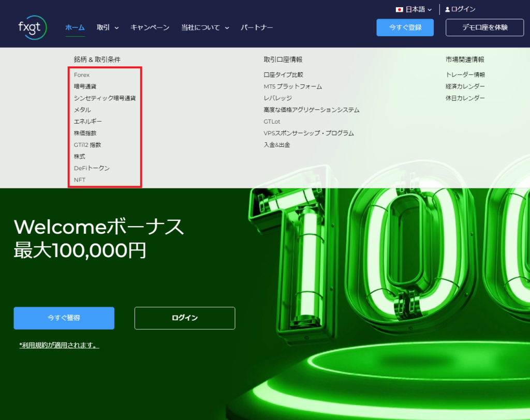The height and width of the screenshot is (420, 530).
Task: Click the login person icon
Action: [446, 9]
